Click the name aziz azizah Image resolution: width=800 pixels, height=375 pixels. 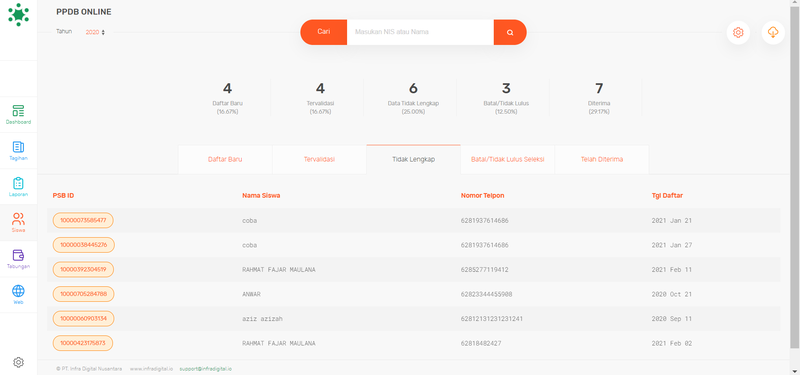262,319
